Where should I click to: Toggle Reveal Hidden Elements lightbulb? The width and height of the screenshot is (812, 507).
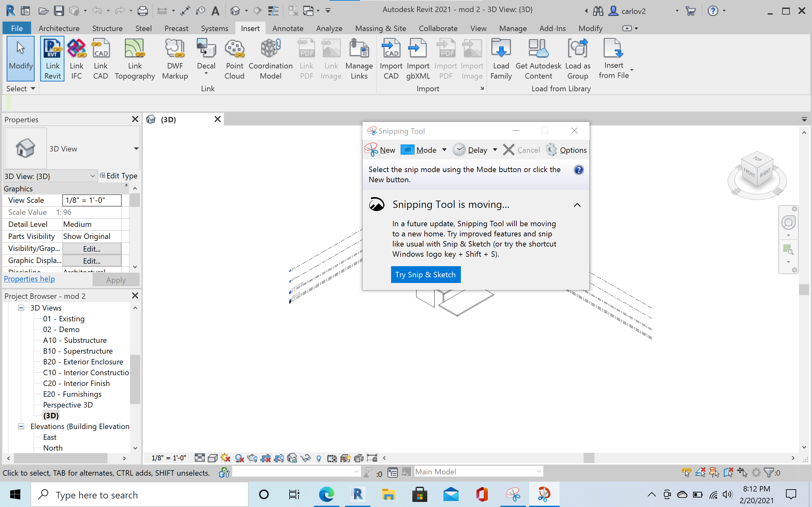[x=318, y=458]
